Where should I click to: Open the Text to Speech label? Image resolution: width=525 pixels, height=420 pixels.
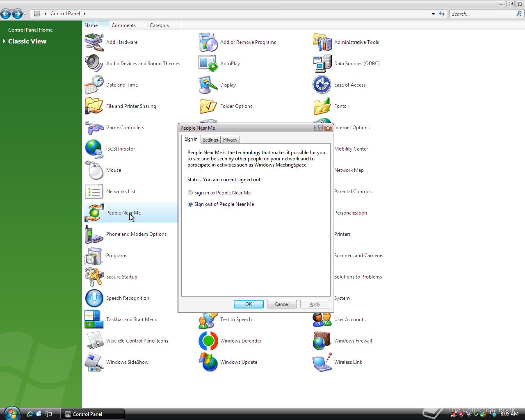click(x=236, y=320)
